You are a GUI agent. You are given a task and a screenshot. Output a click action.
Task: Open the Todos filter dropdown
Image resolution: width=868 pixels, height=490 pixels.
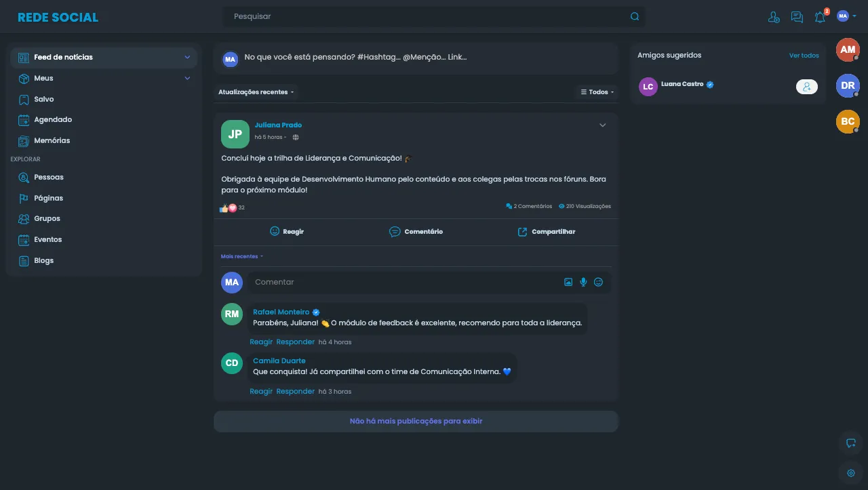tap(597, 91)
